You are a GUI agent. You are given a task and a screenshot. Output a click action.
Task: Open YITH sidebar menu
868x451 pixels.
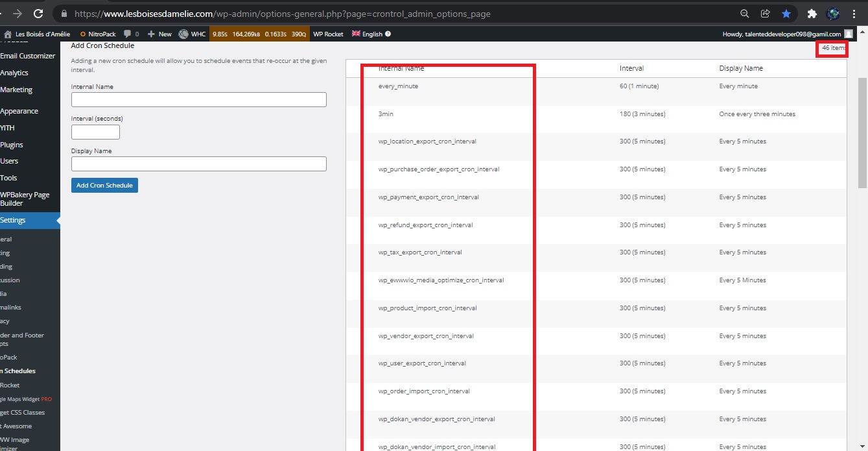(x=8, y=128)
